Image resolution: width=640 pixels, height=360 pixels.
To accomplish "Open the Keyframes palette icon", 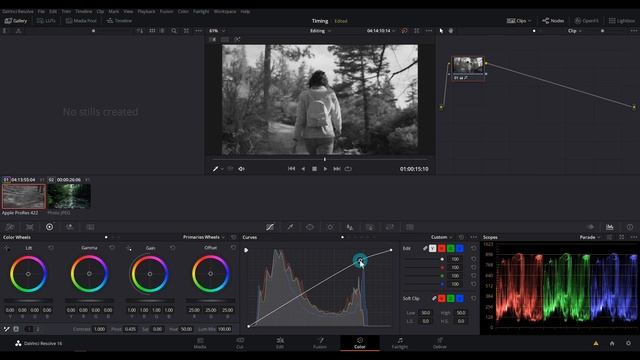I will click(590, 227).
